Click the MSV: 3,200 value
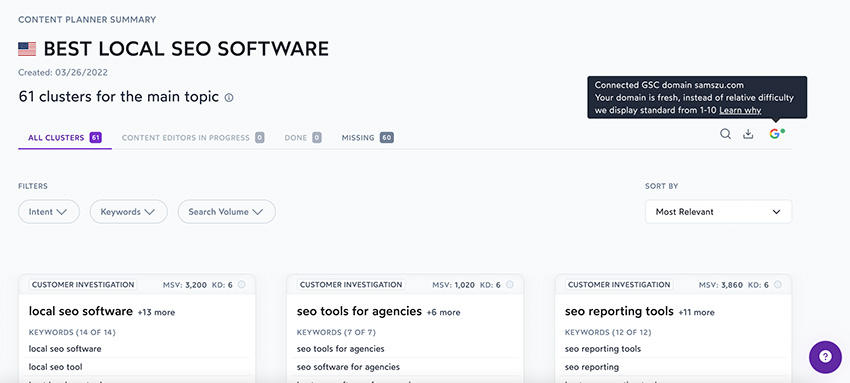 pos(185,285)
